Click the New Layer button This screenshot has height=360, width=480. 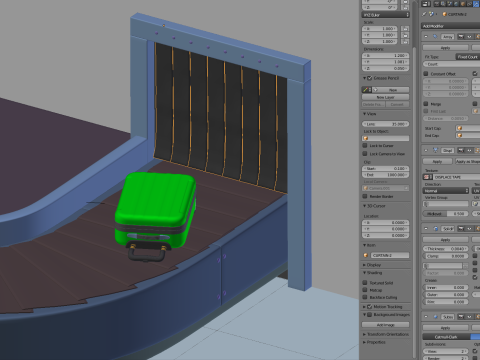(x=386, y=97)
